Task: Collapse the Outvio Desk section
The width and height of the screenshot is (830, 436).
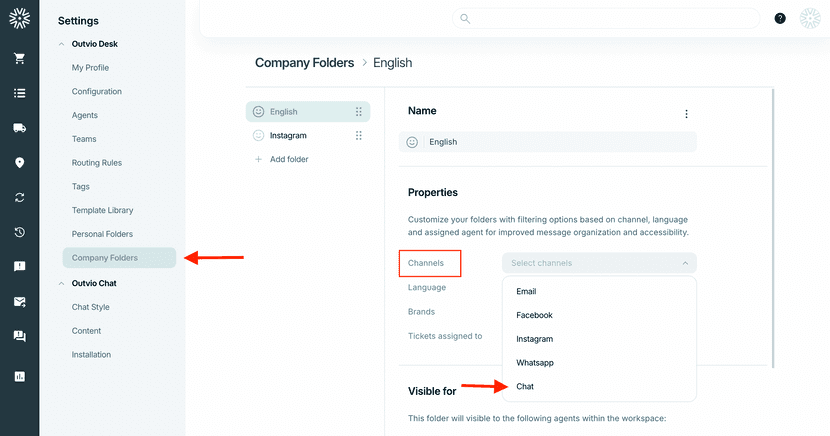Action: [x=61, y=44]
